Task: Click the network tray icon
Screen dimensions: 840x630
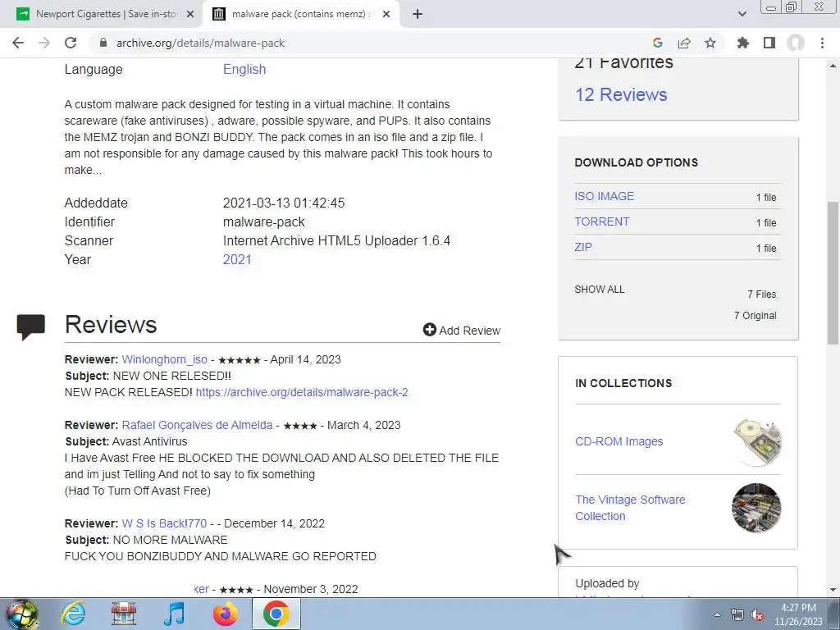Action: (x=737, y=614)
